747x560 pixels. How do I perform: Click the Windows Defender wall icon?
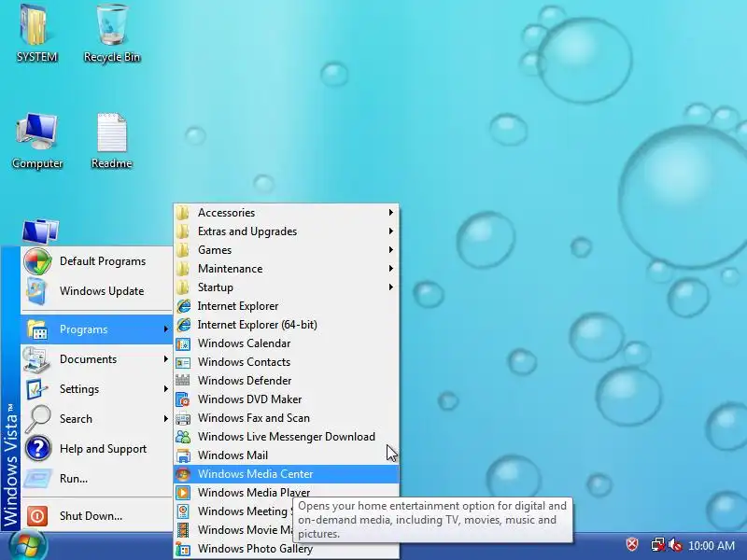[x=183, y=380]
